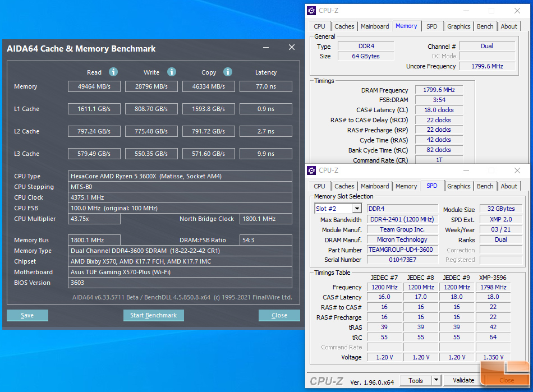Click the Memory Copy value 46334 MB/s
The height and width of the screenshot is (392, 533).
click(208, 86)
